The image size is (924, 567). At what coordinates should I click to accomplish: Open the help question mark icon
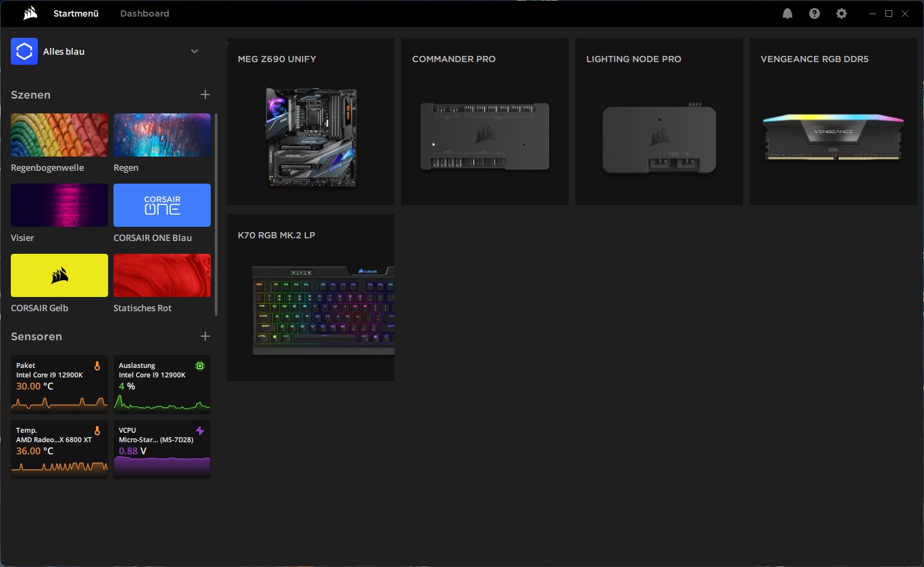click(x=815, y=13)
